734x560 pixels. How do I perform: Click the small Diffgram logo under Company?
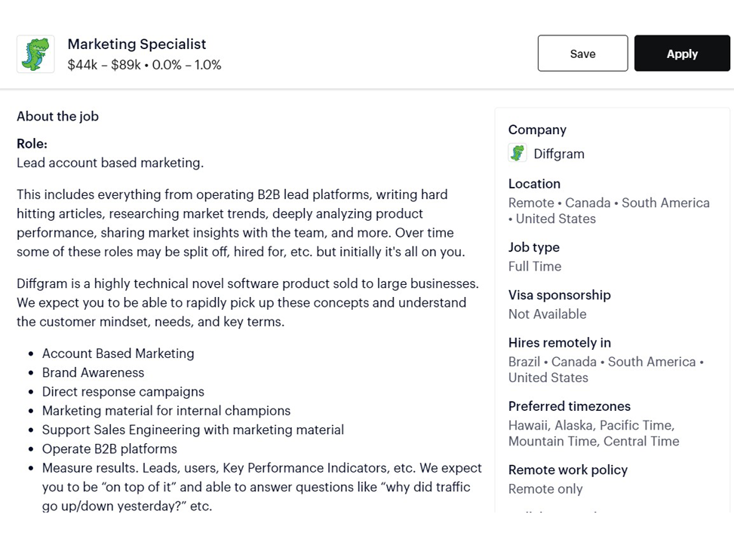point(517,153)
